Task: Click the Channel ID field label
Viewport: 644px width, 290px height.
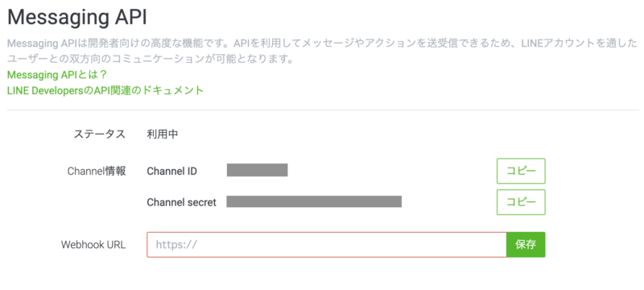Action: (171, 171)
